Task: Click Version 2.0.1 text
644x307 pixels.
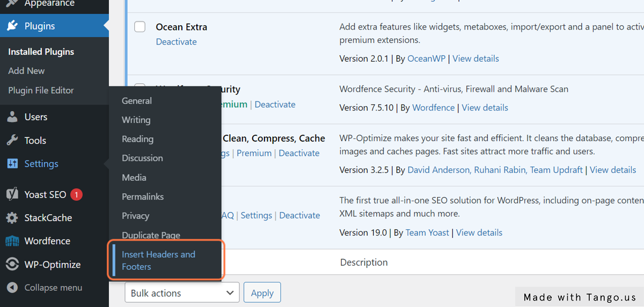Action: click(x=364, y=59)
